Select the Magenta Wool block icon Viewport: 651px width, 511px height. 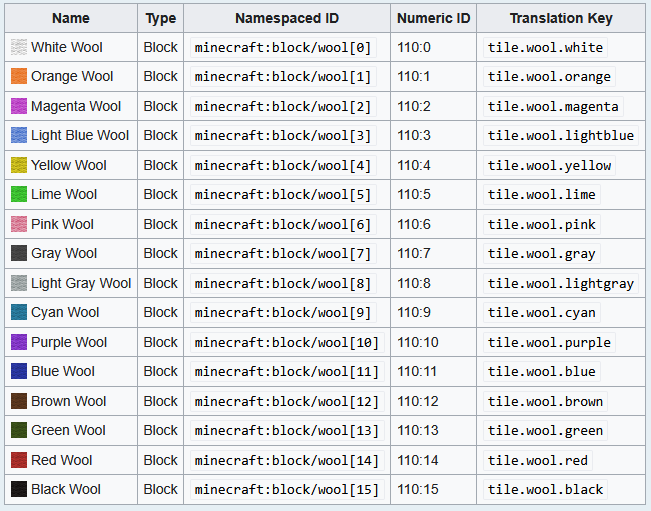pos(19,106)
